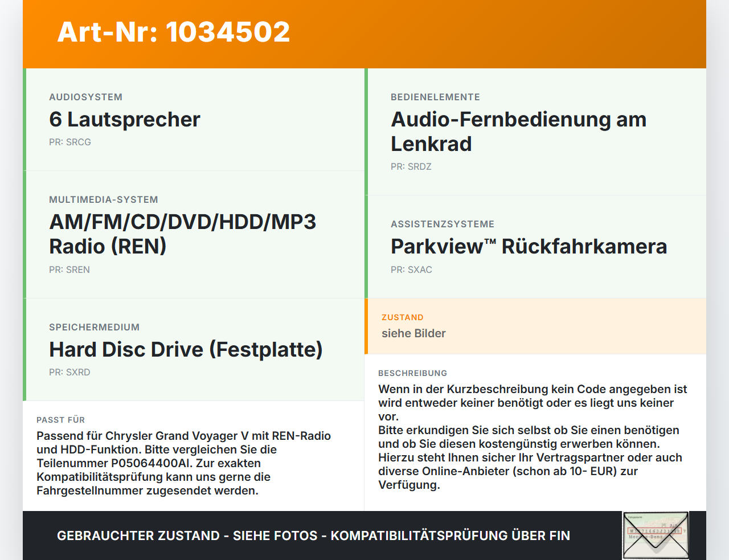Click the 'PR: SXRD' code
Image resolution: width=729 pixels, height=560 pixels.
(69, 372)
